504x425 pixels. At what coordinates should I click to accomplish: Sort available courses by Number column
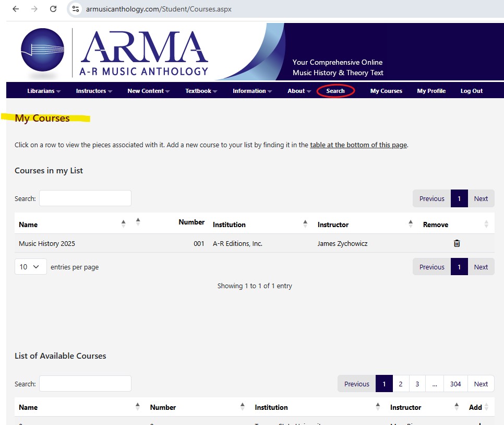[x=243, y=406]
